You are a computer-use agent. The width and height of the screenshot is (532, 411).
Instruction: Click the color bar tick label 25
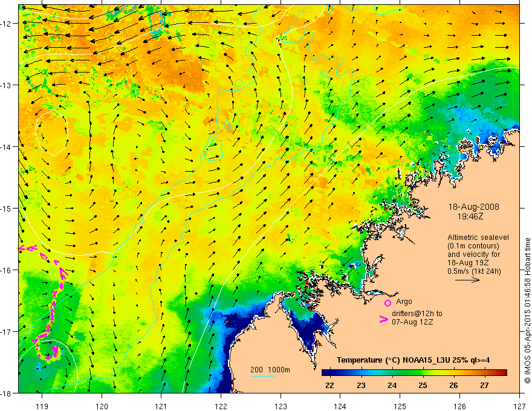point(423,385)
